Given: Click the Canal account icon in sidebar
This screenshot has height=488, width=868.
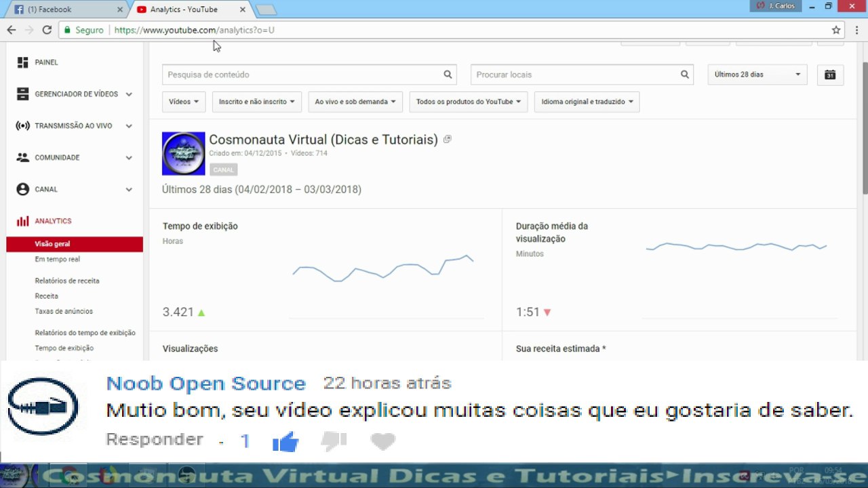Looking at the screenshot, I should [23, 189].
